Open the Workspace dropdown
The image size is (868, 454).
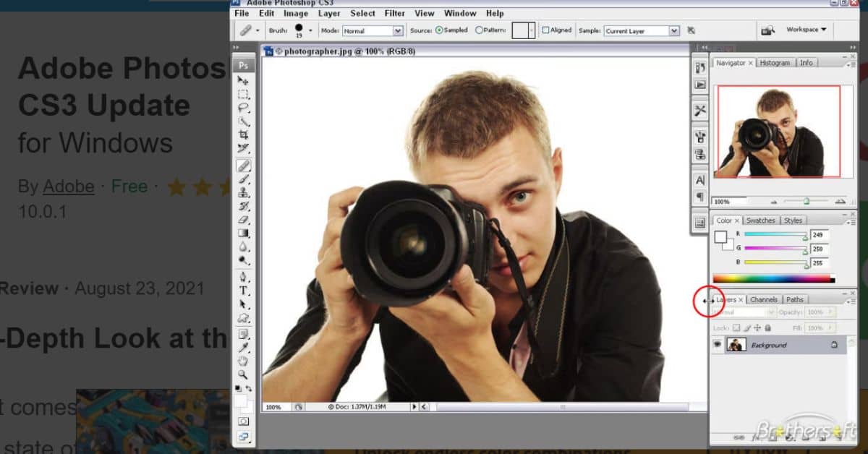point(806,30)
